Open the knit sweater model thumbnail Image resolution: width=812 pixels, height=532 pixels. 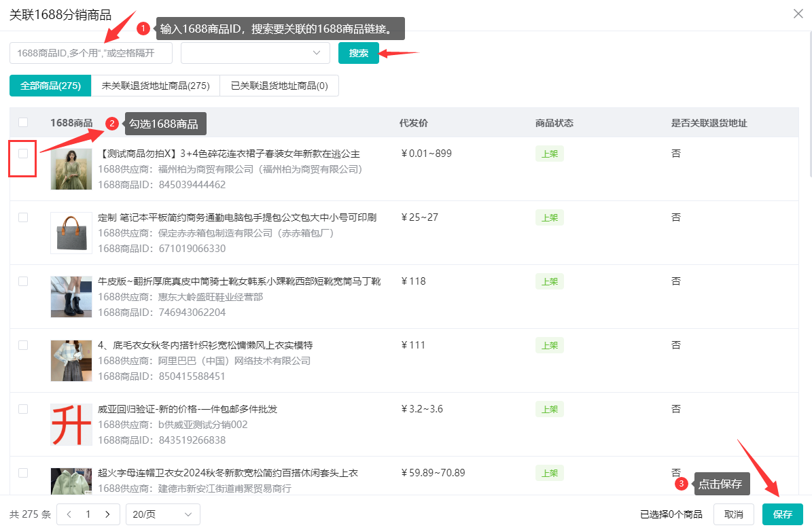(x=71, y=361)
